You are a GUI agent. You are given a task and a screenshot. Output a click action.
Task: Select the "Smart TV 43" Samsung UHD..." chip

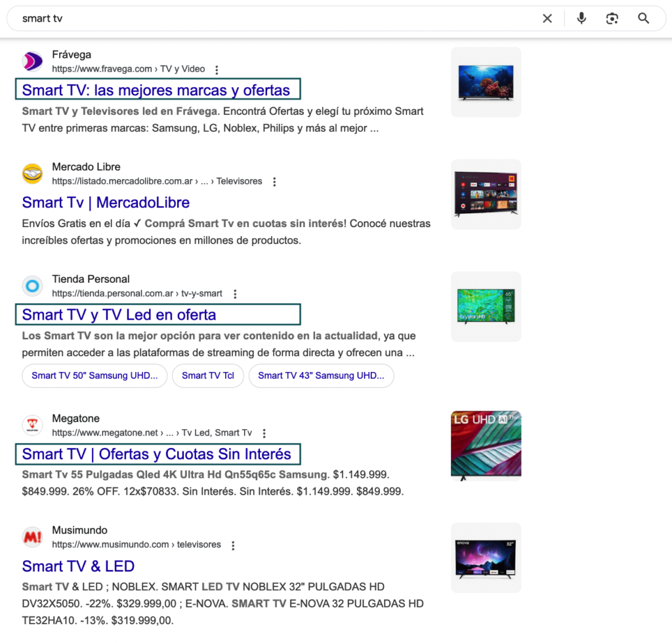(321, 376)
